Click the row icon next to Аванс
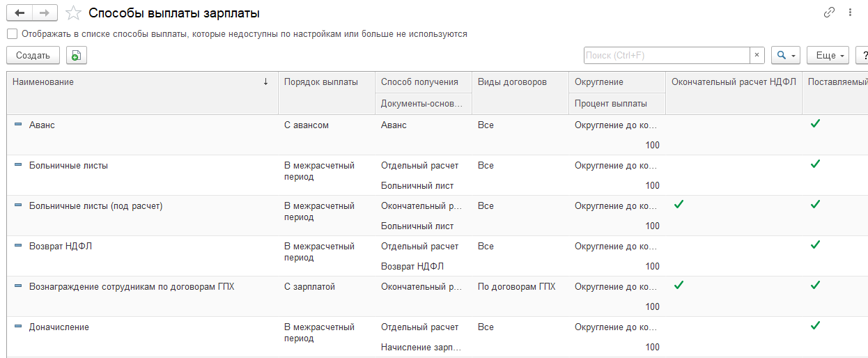This screenshot has height=358, width=868. click(18, 124)
